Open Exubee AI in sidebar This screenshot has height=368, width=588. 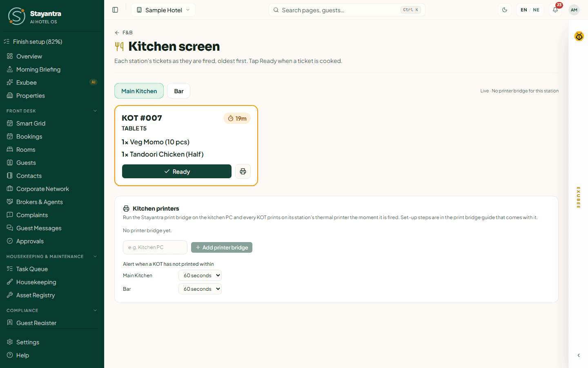52,83
